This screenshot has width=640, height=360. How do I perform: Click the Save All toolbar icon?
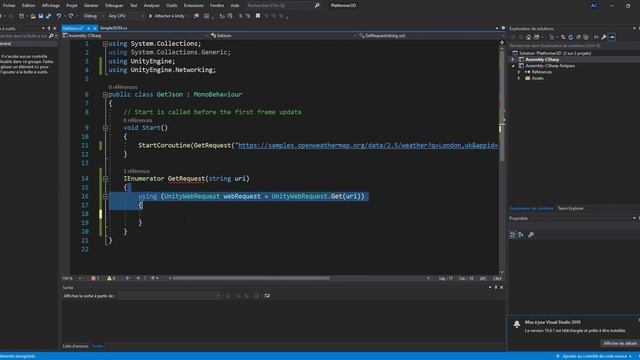point(49,16)
